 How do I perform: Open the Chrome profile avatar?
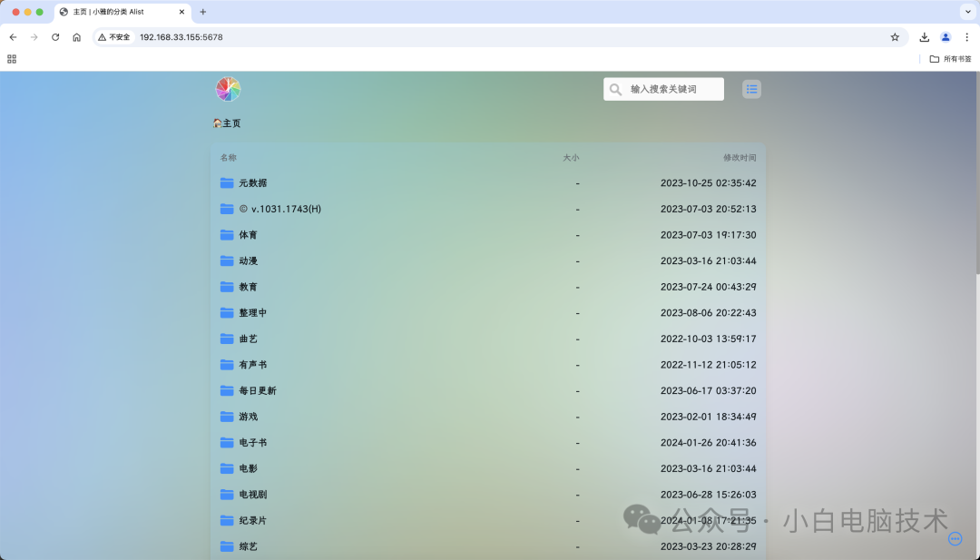click(x=946, y=37)
